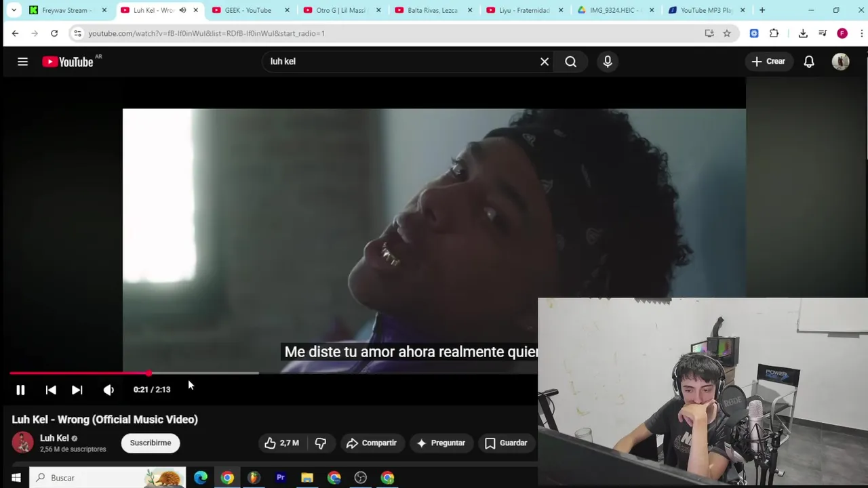
Task: Mute audio on the Luh Kel tab speaker icon
Action: click(x=182, y=10)
